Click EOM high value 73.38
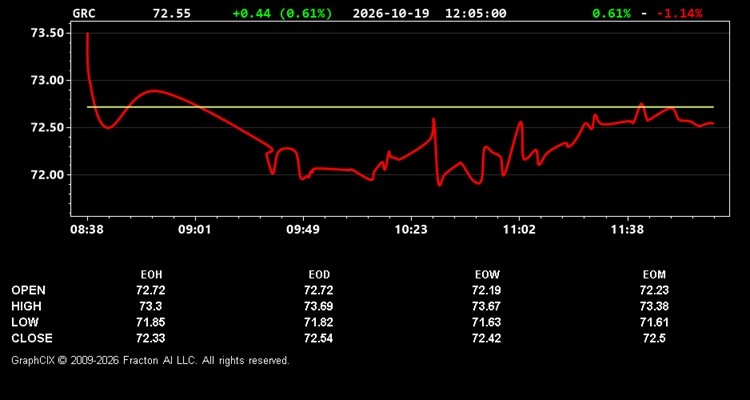Screen dimensions: 750x400 pyautogui.click(x=654, y=306)
